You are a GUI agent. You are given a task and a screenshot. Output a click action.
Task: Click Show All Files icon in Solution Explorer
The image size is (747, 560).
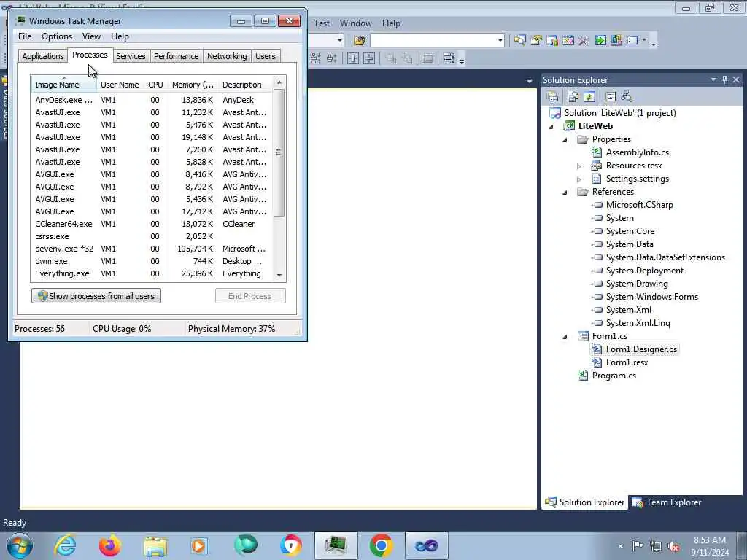point(573,97)
